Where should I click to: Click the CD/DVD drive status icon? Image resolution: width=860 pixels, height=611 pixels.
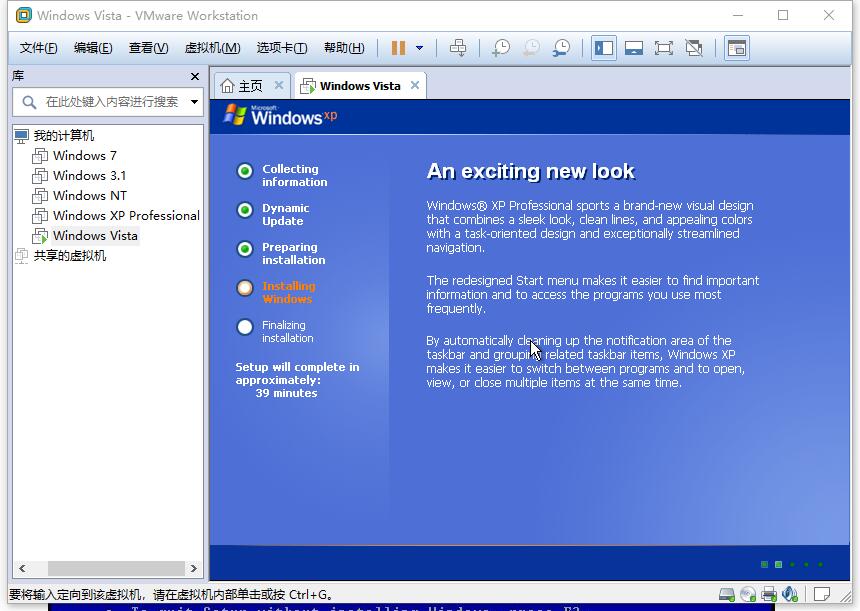(x=748, y=594)
